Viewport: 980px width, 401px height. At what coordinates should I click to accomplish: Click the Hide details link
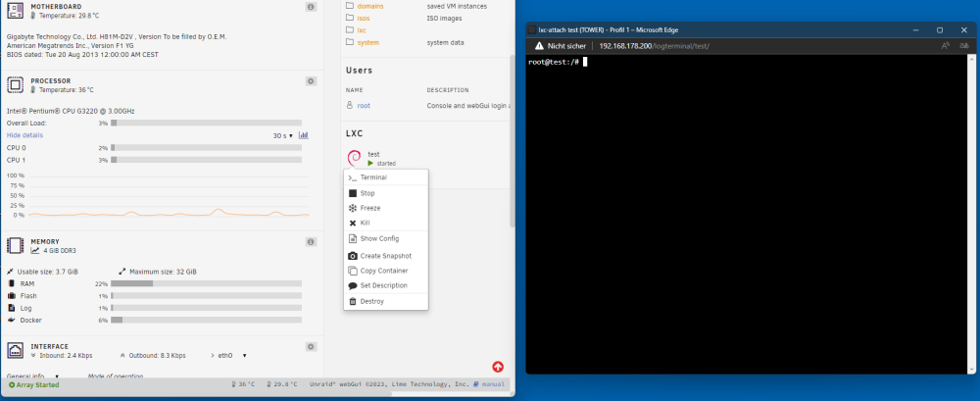click(x=25, y=135)
